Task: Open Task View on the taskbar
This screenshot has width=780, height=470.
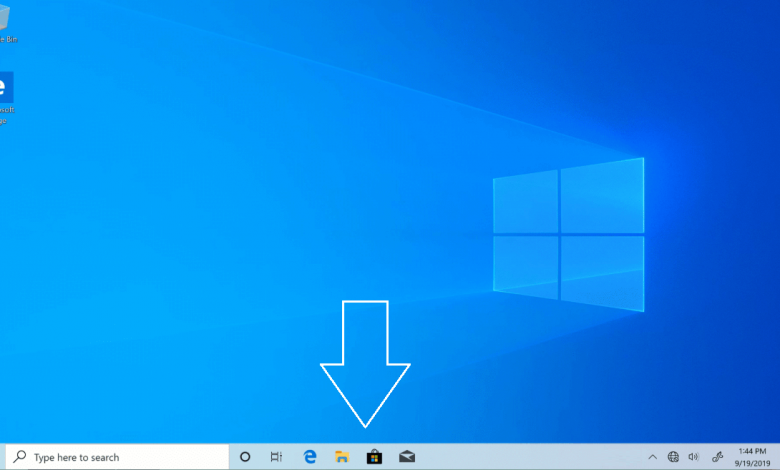Action: click(x=276, y=457)
